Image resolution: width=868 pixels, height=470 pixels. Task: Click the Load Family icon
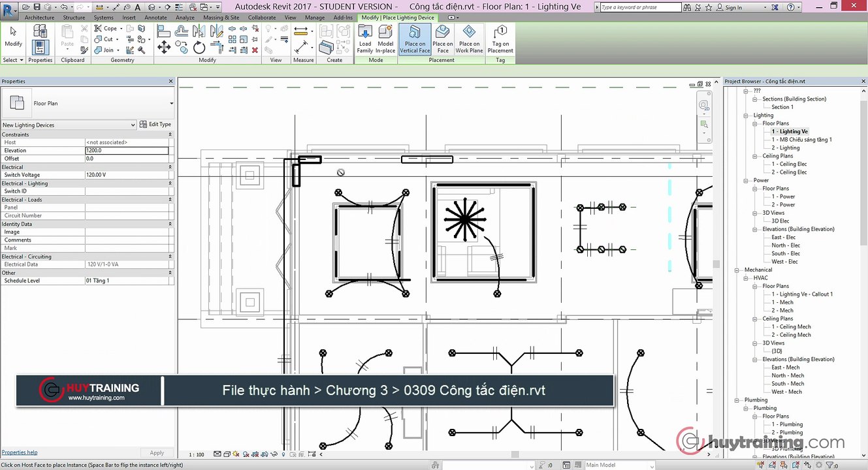tap(365, 39)
